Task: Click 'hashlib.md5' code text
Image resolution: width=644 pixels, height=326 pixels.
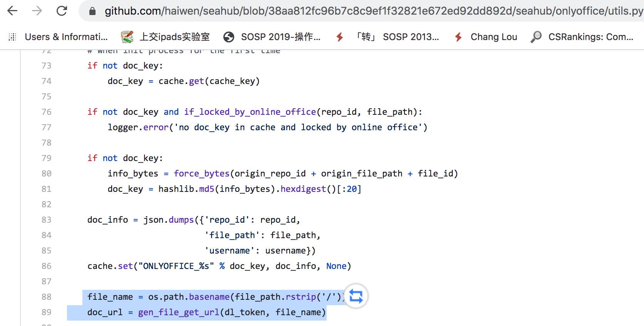Action: click(x=186, y=189)
